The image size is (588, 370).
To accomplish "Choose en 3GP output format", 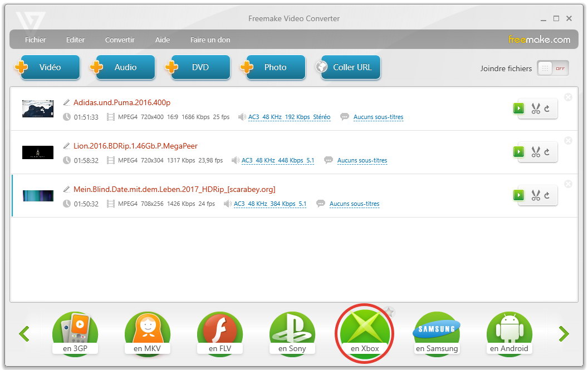I will click(x=75, y=334).
